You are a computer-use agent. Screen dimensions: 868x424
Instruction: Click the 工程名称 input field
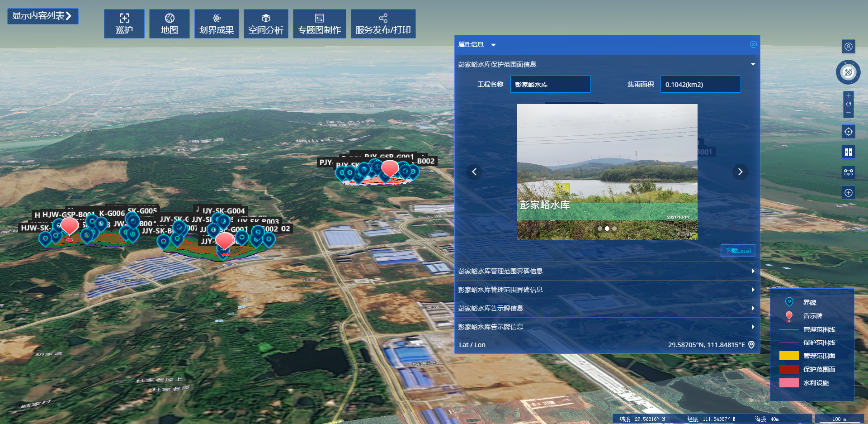(550, 85)
